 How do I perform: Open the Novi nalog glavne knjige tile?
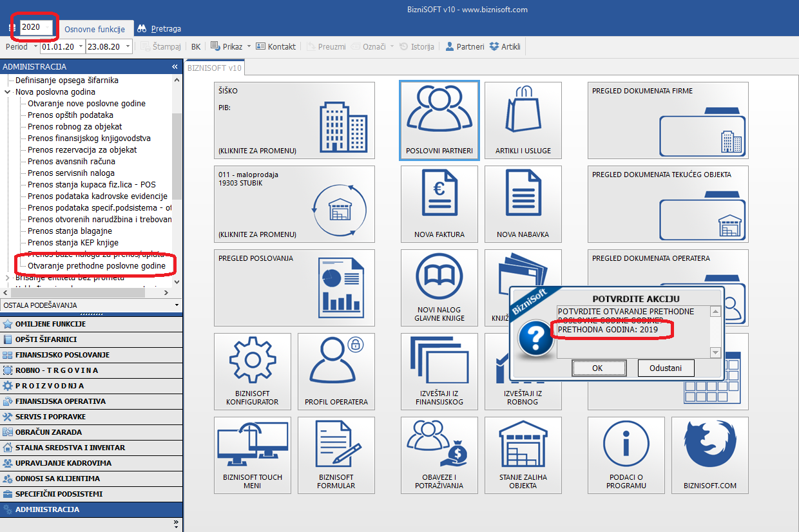[x=439, y=288]
